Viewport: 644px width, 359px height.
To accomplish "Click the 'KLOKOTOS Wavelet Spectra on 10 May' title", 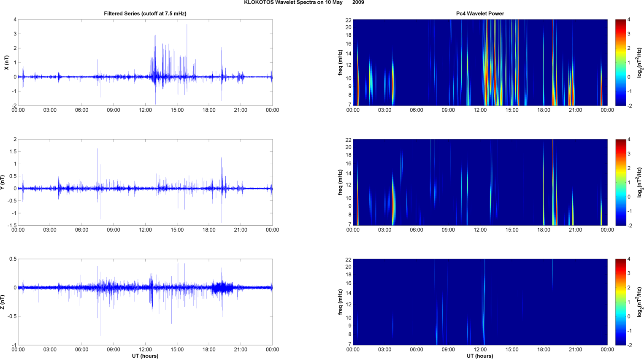I will point(293,3).
